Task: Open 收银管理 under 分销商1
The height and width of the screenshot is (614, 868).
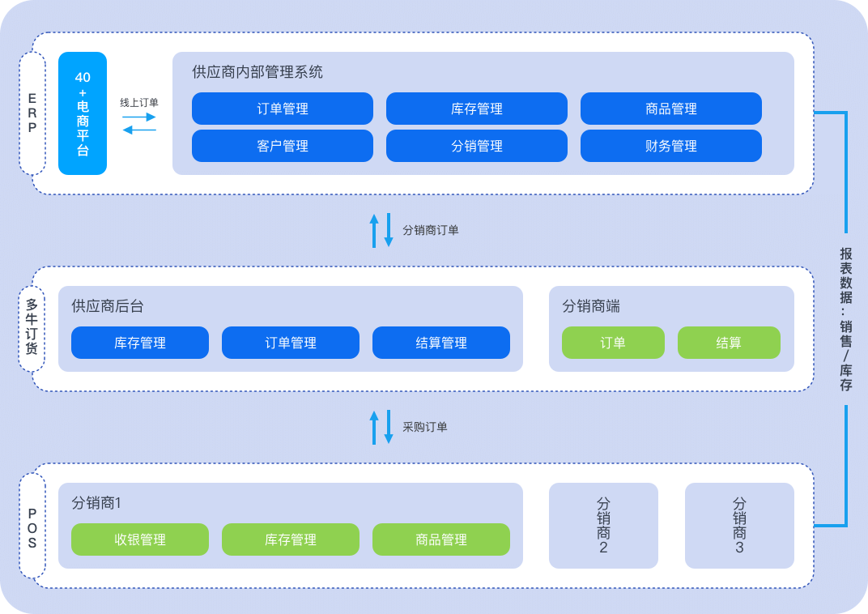Action: [140, 539]
